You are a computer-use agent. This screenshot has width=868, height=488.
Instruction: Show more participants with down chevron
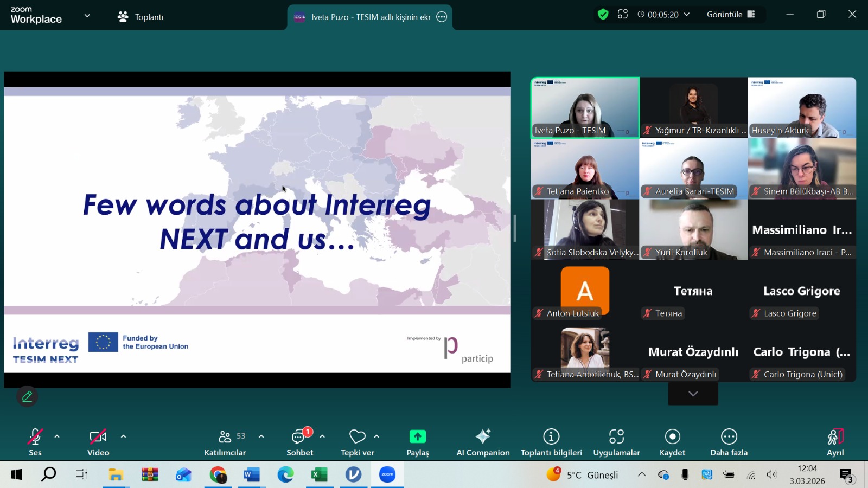693,394
